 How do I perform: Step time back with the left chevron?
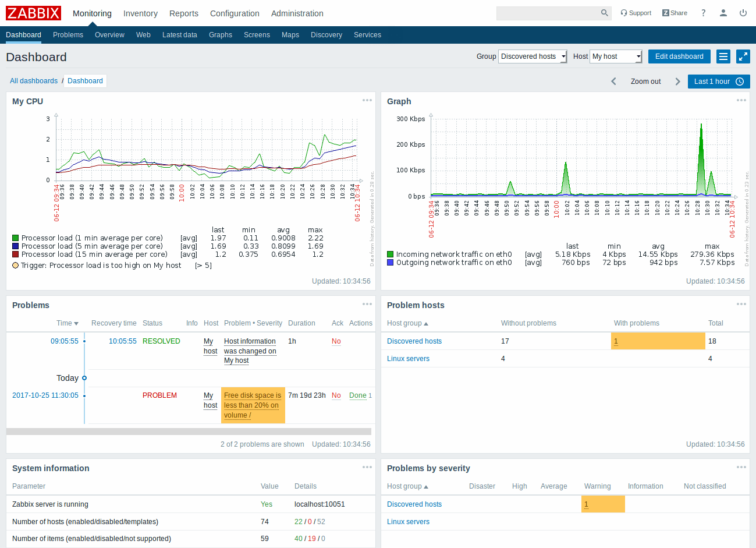[613, 82]
